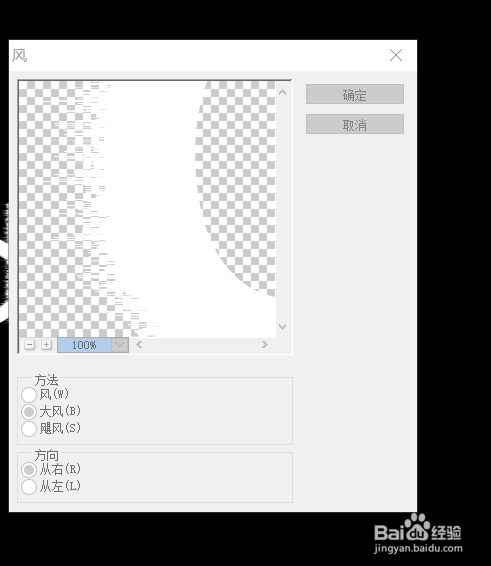
Task: Select the 大风(B) method option
Action: (x=29, y=412)
